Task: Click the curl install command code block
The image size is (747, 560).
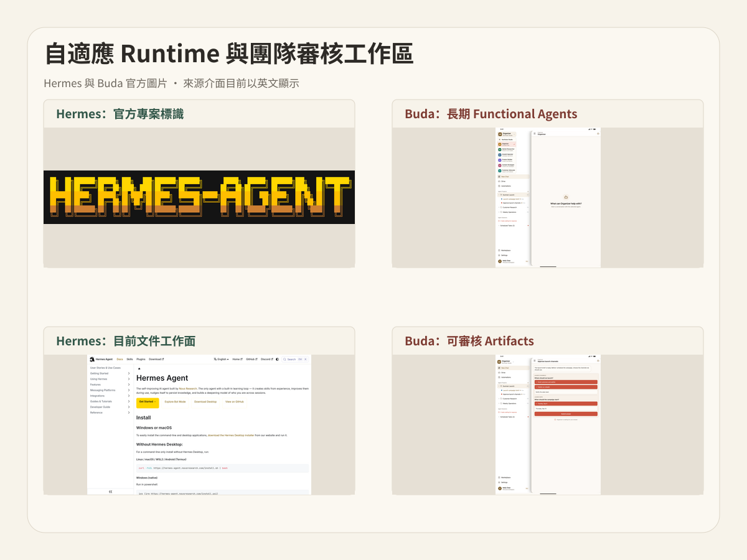Action: (222, 468)
